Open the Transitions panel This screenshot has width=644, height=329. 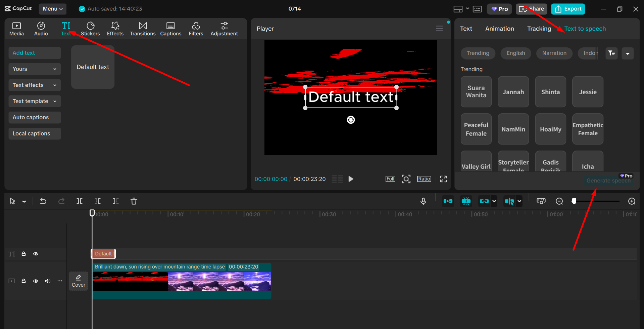(143, 29)
